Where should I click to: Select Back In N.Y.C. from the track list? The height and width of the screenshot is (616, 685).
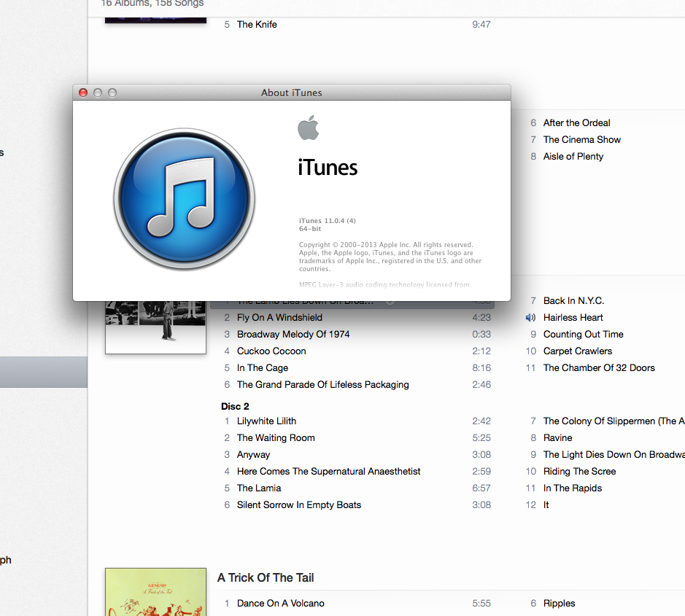pos(573,300)
